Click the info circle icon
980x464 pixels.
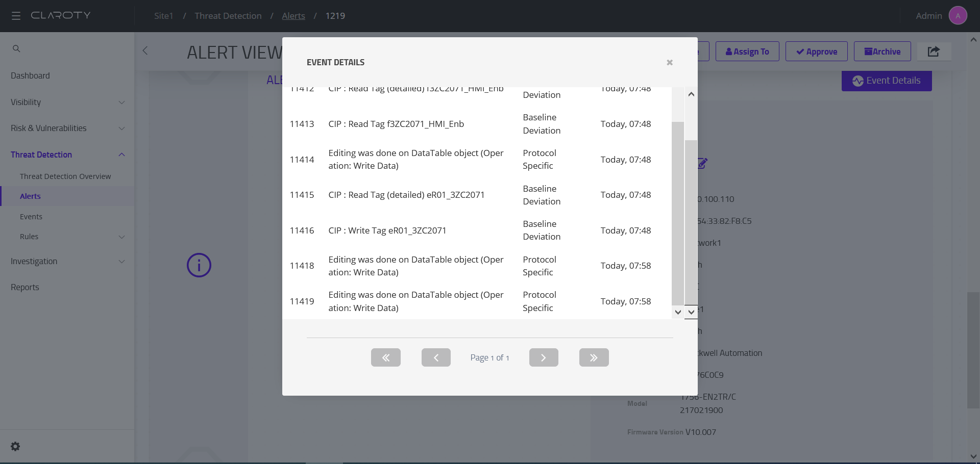click(x=199, y=265)
